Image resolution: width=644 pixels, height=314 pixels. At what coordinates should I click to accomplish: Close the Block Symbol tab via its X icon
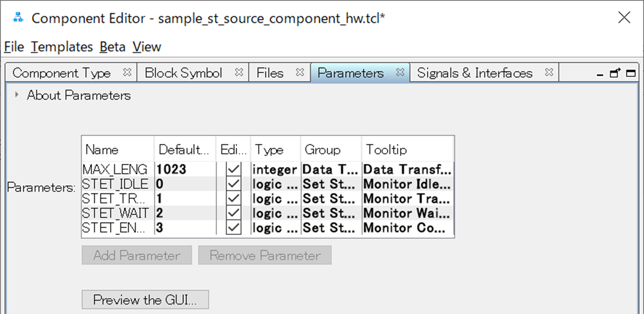click(x=239, y=73)
